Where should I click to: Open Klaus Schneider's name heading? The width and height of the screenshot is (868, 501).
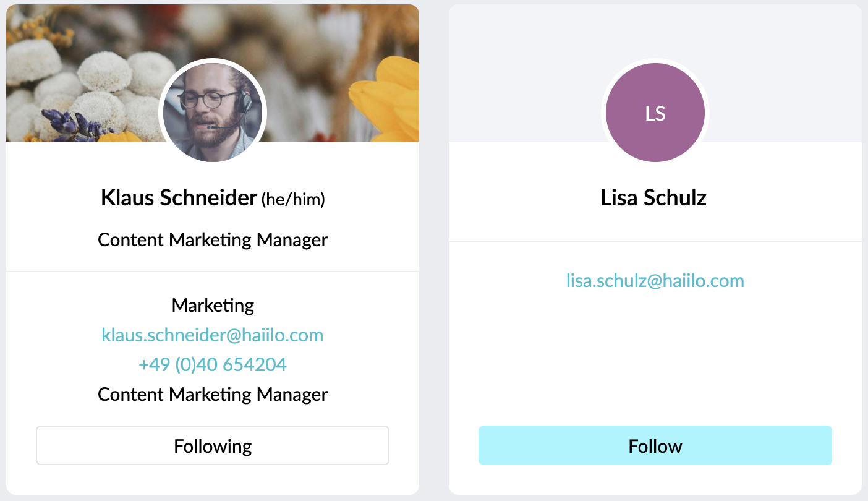(179, 199)
